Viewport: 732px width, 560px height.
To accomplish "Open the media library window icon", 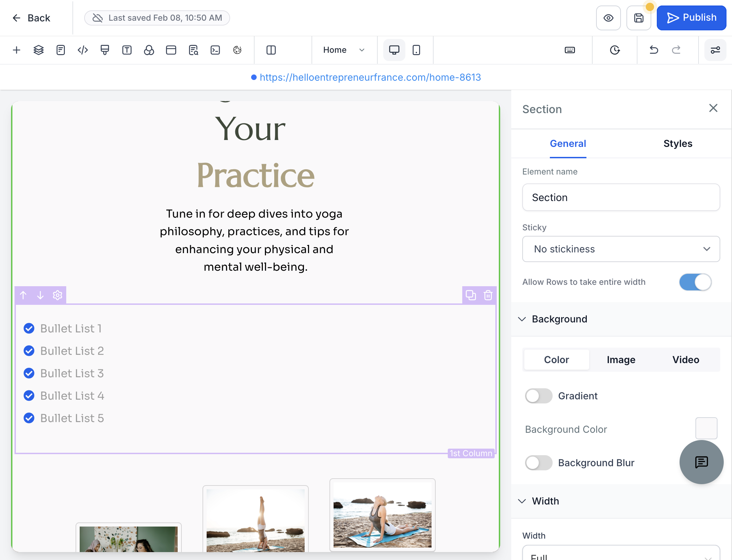I will (171, 50).
